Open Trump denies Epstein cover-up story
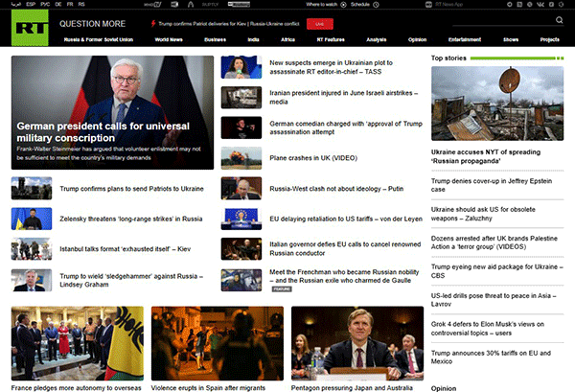 point(492,185)
